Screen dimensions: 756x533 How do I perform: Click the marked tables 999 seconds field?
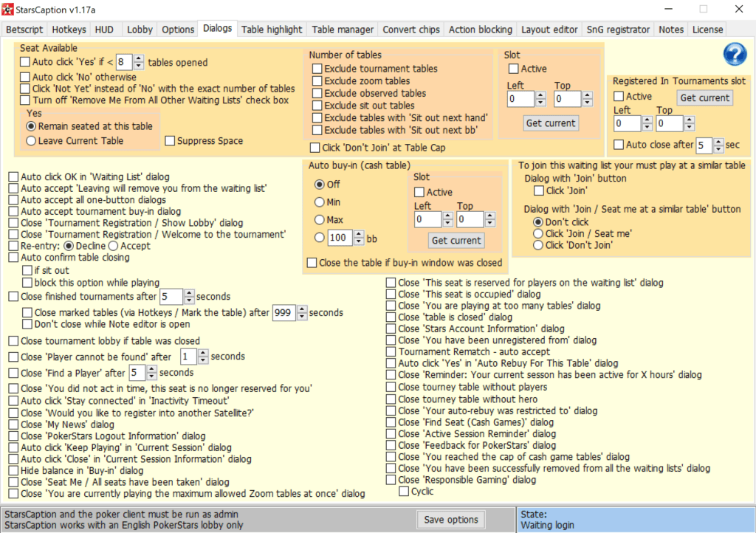(284, 313)
